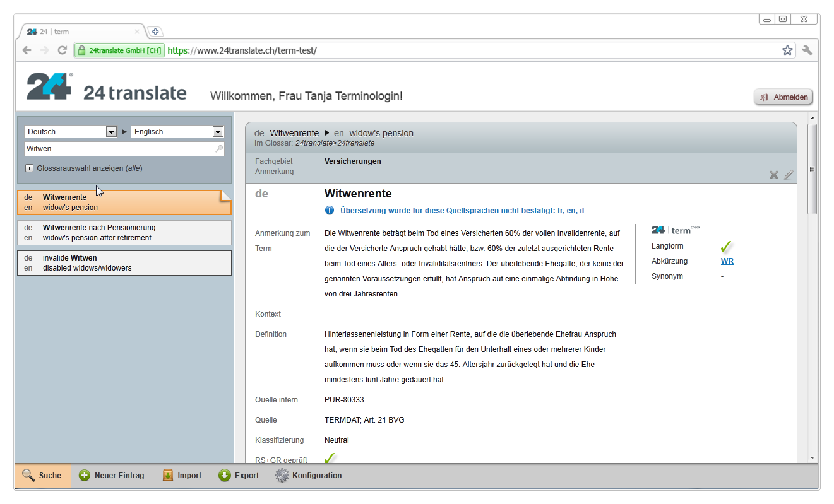Click the 'PUR-80333' internal source value
This screenshot has width=834, height=504.
[x=344, y=400]
